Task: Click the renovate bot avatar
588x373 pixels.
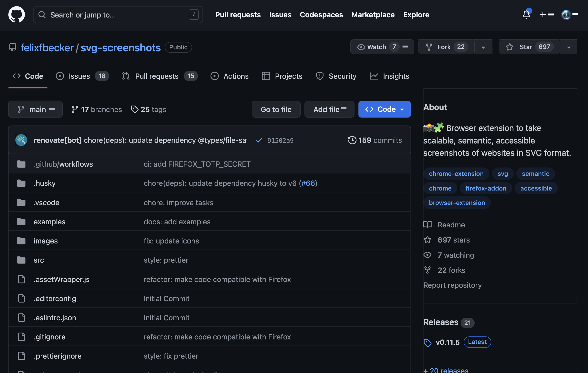Action: pyautogui.click(x=21, y=140)
